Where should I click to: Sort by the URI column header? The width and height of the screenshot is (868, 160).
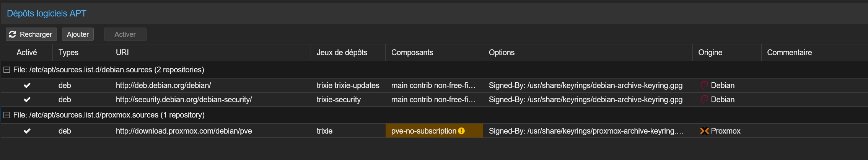[122, 52]
